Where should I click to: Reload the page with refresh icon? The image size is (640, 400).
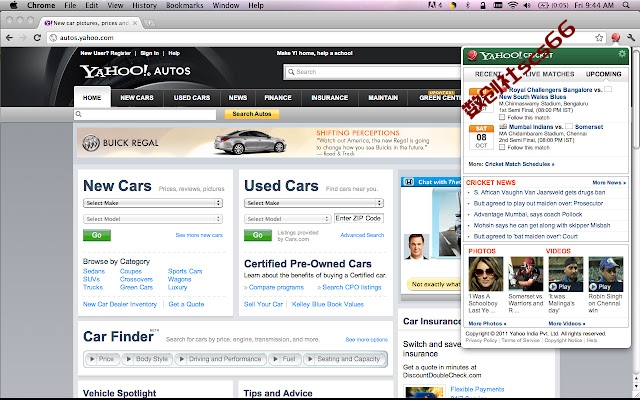tap(37, 38)
